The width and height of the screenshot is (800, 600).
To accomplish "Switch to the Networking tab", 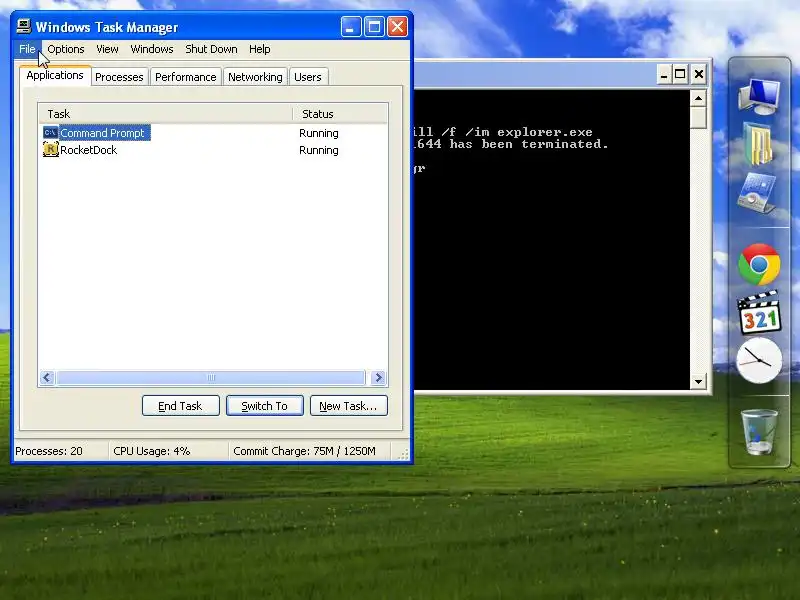I will pyautogui.click(x=255, y=77).
